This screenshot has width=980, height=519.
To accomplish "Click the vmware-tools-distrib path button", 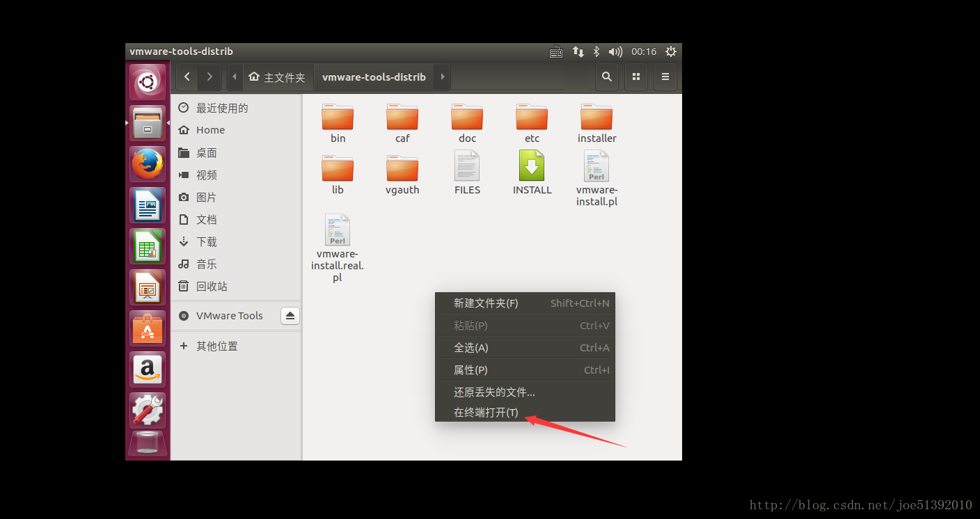I will [374, 77].
